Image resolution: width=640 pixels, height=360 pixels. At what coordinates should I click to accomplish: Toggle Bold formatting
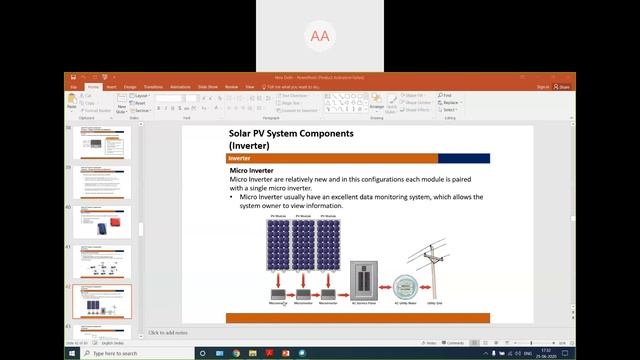pyautogui.click(x=158, y=108)
